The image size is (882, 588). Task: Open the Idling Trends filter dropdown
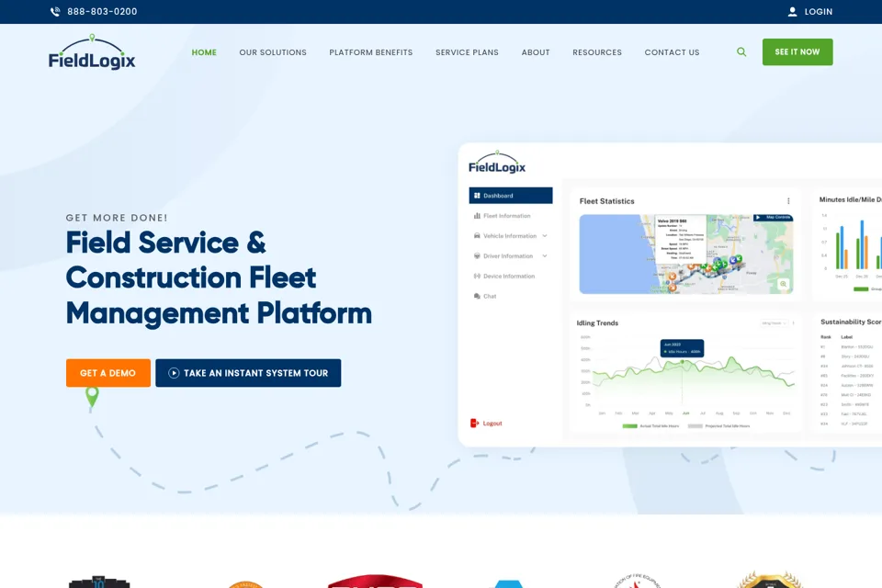(x=774, y=323)
